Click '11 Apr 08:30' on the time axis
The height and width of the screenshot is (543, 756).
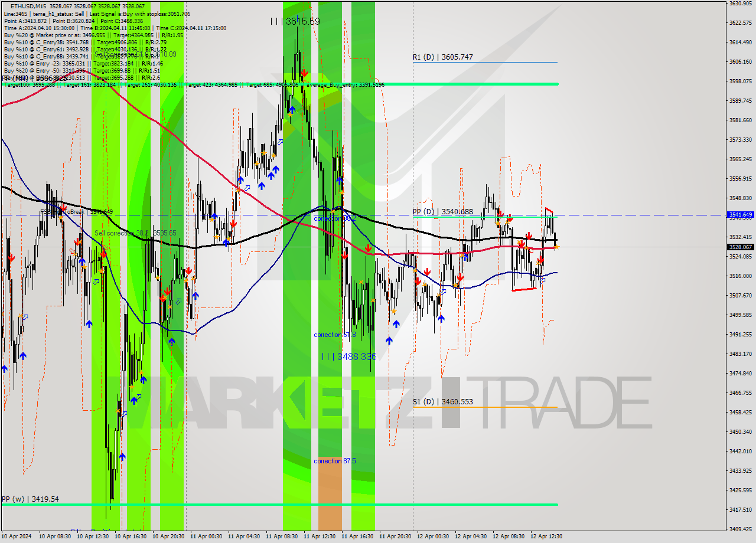point(282,537)
